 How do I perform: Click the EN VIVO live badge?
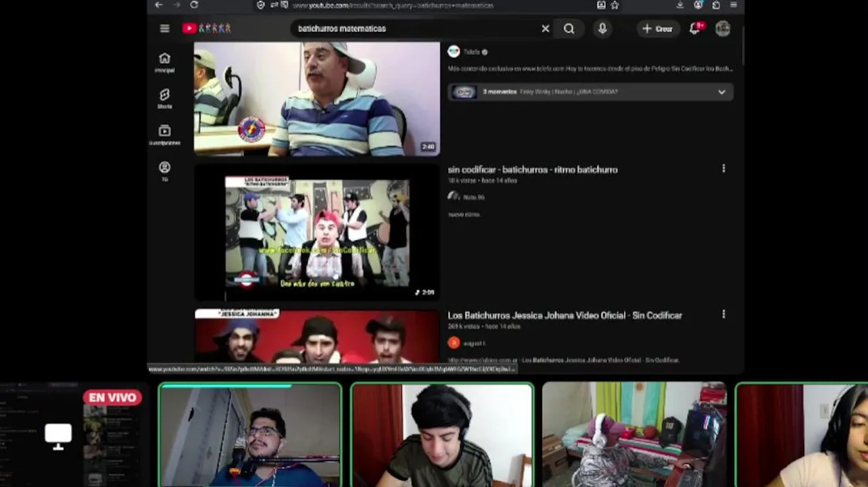tap(112, 398)
